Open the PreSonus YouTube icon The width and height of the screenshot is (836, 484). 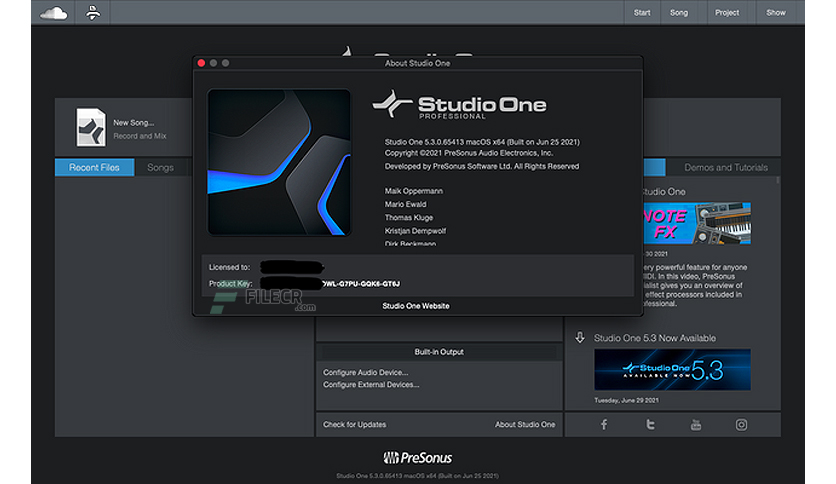click(696, 424)
